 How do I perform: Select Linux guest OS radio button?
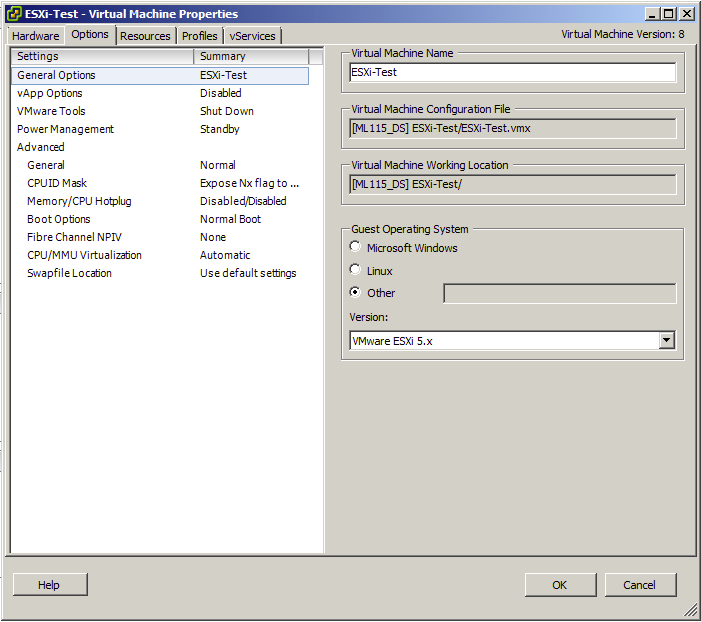(x=355, y=269)
